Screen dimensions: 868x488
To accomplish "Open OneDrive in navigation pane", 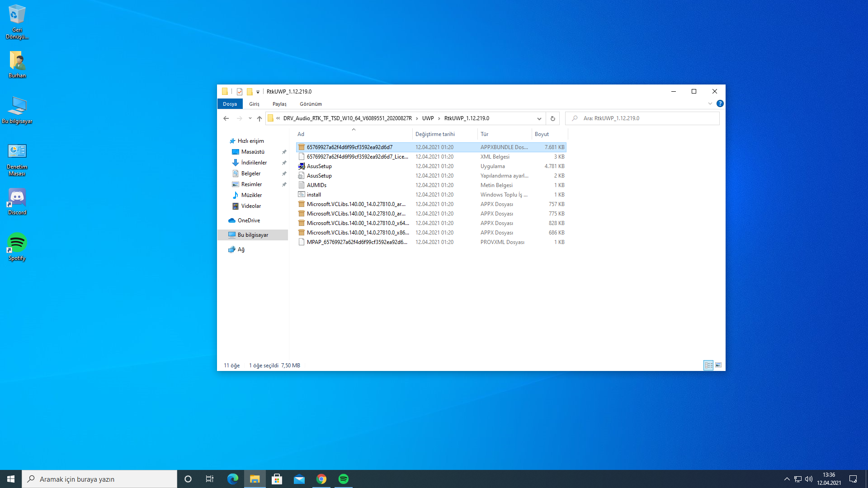I will [249, 221].
